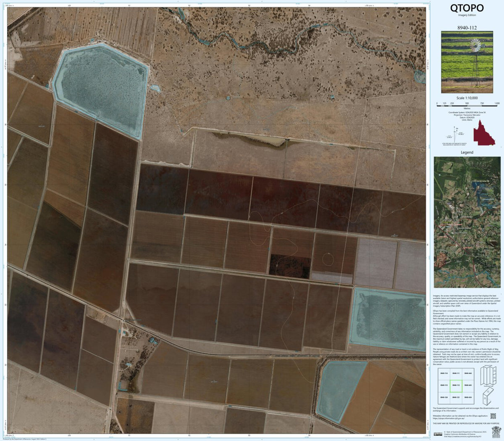Select the concertina map folding diagram
This screenshot has height=441, width=504.
(x=487, y=376)
